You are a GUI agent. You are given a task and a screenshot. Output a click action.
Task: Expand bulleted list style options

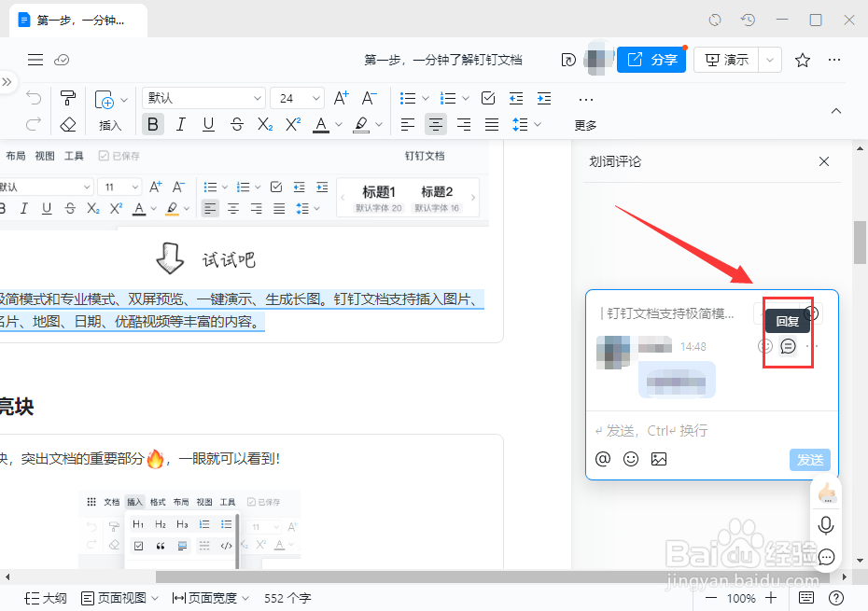coord(426,99)
